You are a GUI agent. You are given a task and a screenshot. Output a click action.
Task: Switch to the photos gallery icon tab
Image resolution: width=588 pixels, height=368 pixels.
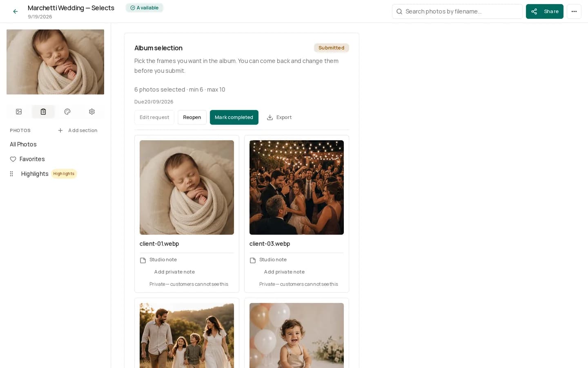(19, 112)
